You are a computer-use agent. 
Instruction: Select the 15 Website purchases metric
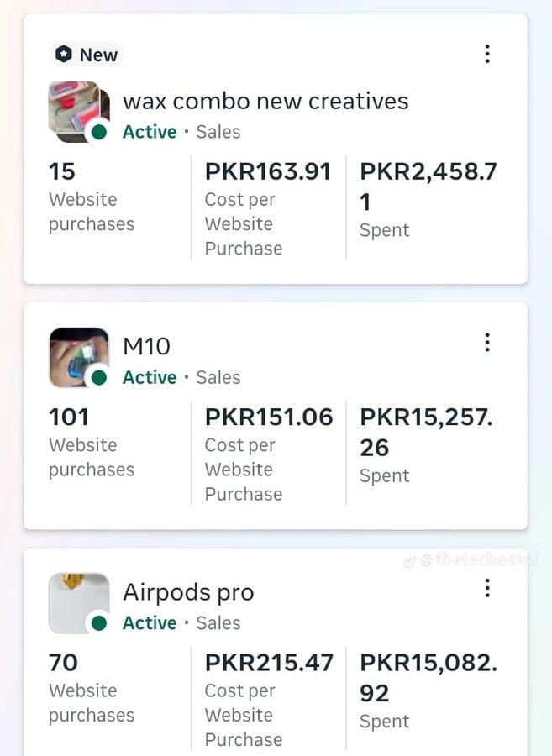[x=92, y=197]
